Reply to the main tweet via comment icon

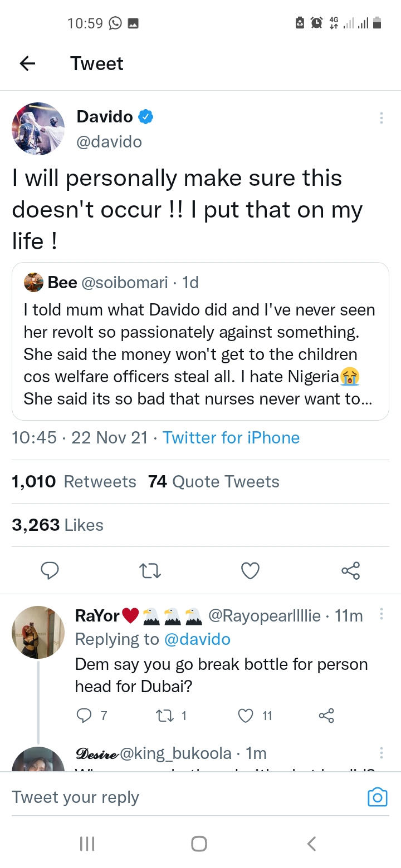coord(50,570)
